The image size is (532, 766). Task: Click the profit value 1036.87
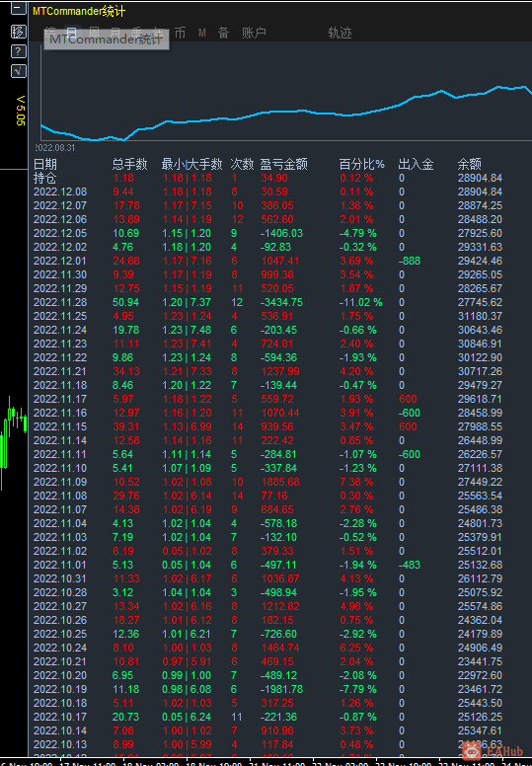[x=280, y=578]
